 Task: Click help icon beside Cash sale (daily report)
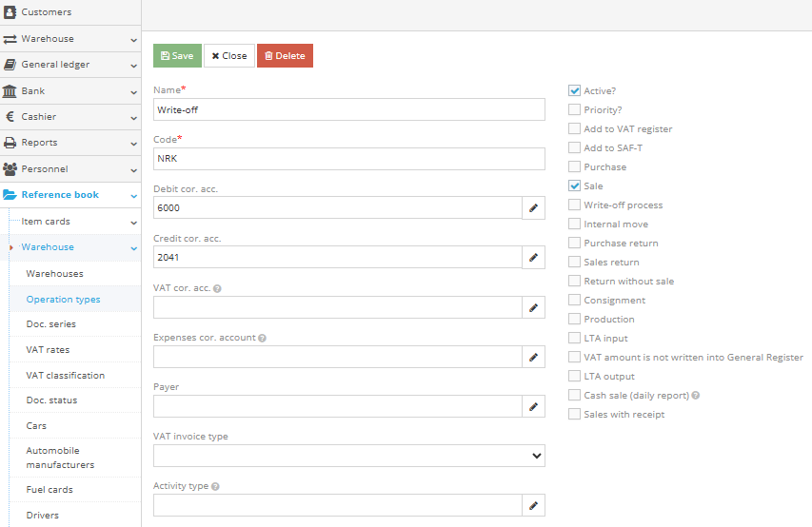[x=696, y=396]
